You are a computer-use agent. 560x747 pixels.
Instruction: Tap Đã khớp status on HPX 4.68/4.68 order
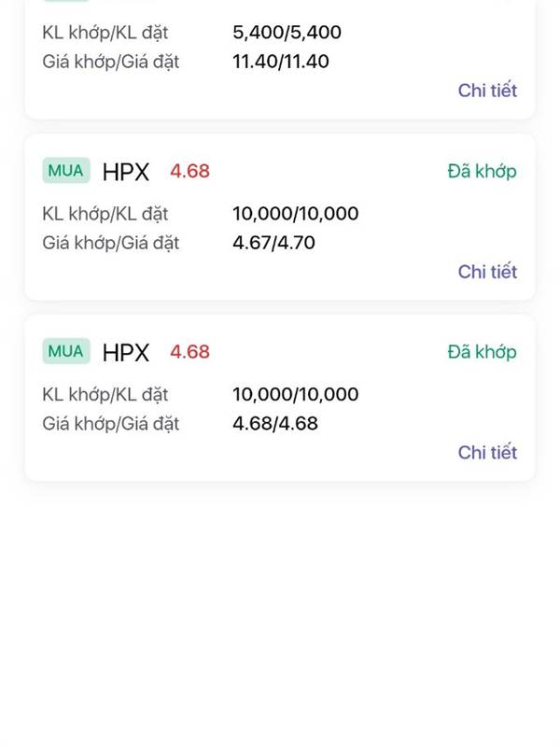point(482,352)
